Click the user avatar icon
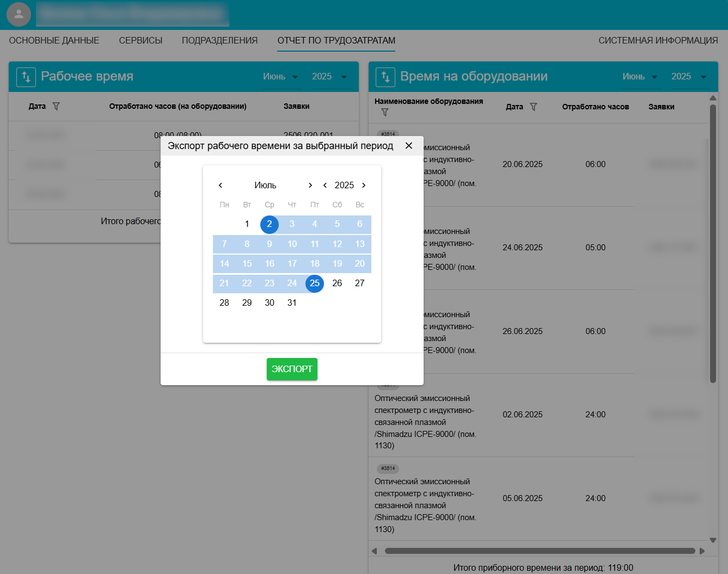Image resolution: width=728 pixels, height=574 pixels. 19,14
